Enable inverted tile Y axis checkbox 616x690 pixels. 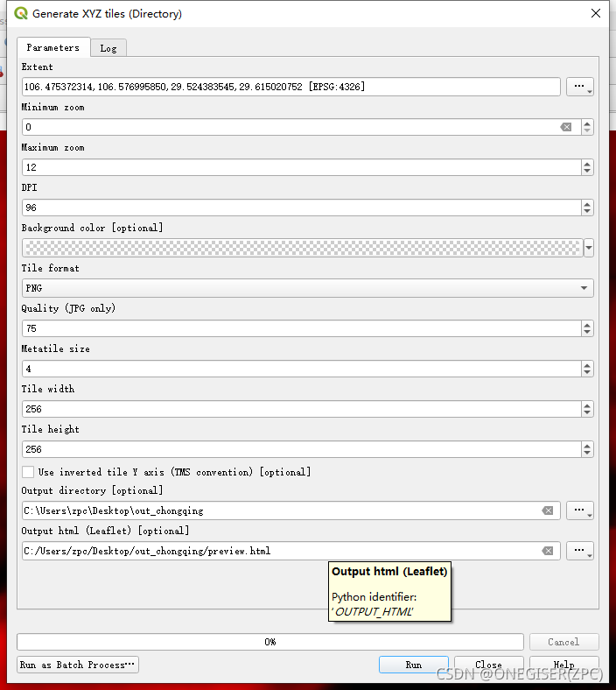coord(28,472)
